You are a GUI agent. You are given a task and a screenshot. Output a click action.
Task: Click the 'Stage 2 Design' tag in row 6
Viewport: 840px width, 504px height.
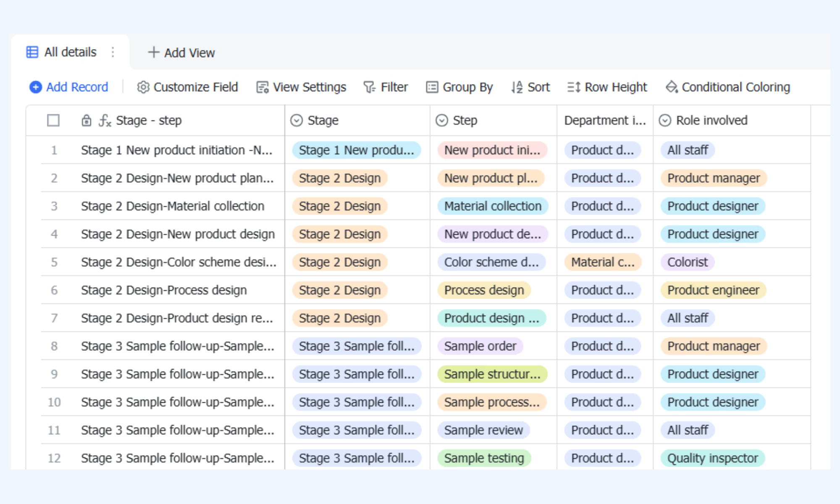(x=340, y=290)
